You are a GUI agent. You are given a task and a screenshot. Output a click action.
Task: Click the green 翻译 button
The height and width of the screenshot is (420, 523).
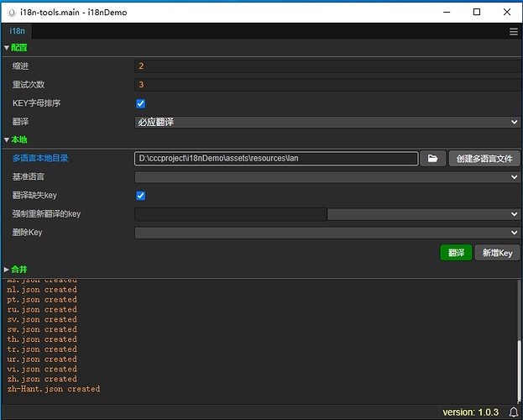pyautogui.click(x=456, y=252)
